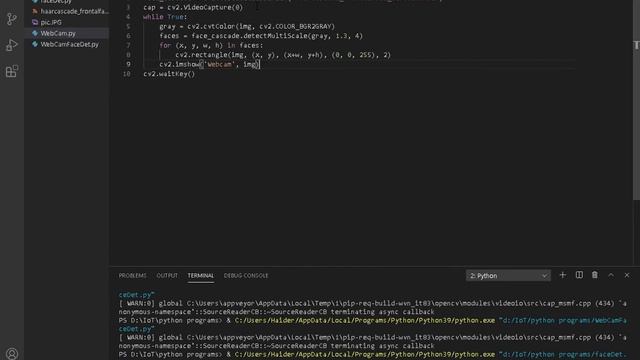This screenshot has height=360, width=640.
Task: Click the 'while True:' code line
Action: tap(165, 17)
